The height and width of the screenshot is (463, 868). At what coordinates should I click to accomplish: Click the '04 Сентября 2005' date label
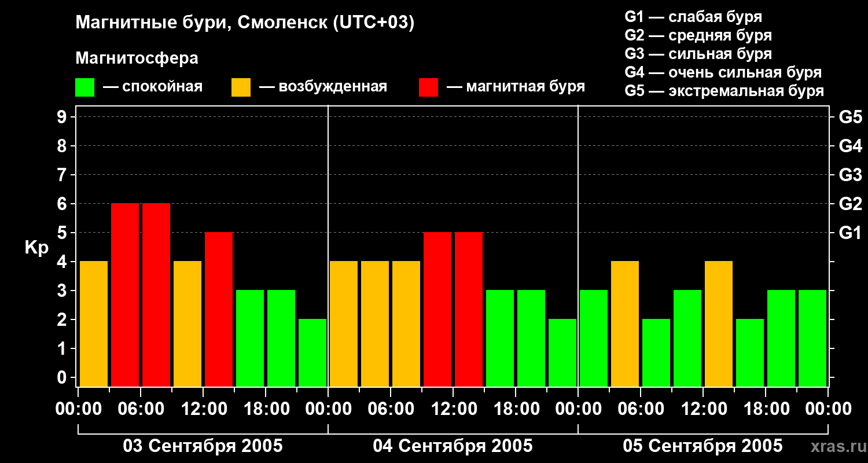[x=453, y=446]
